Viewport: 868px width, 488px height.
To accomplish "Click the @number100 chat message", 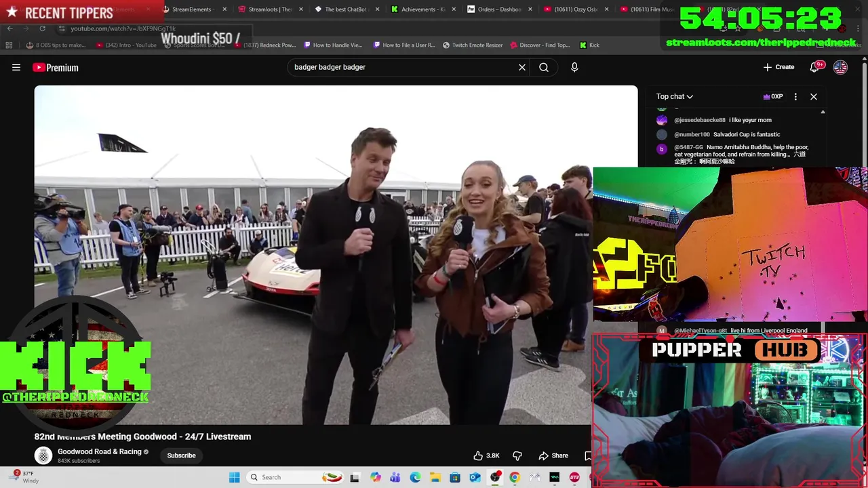I will point(727,134).
